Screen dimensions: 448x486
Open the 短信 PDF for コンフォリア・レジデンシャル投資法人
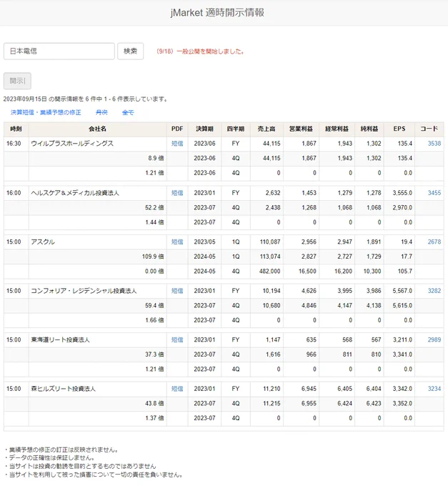click(177, 291)
